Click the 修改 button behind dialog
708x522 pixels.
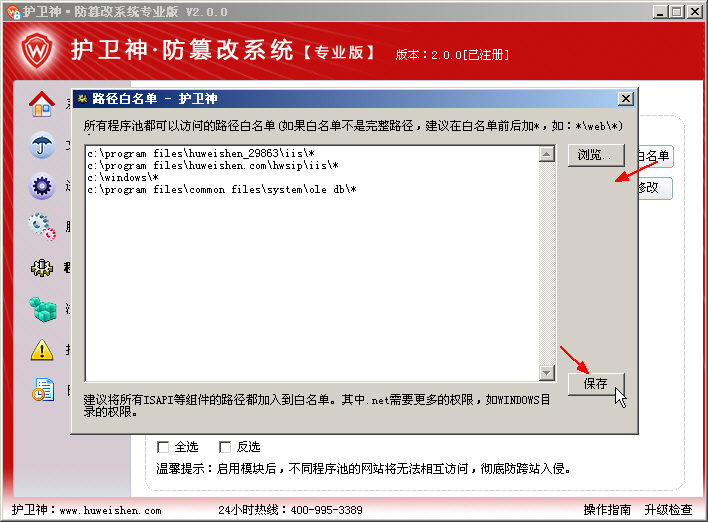coord(655,188)
